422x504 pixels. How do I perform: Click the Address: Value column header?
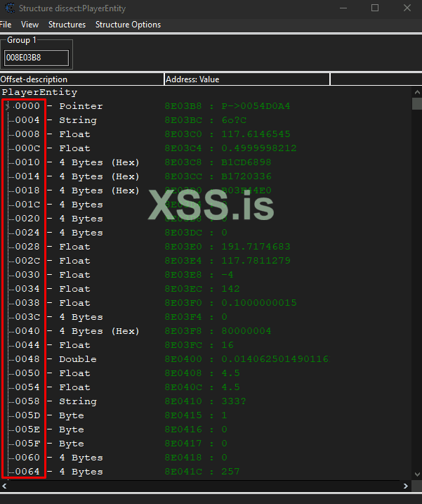pyautogui.click(x=247, y=79)
